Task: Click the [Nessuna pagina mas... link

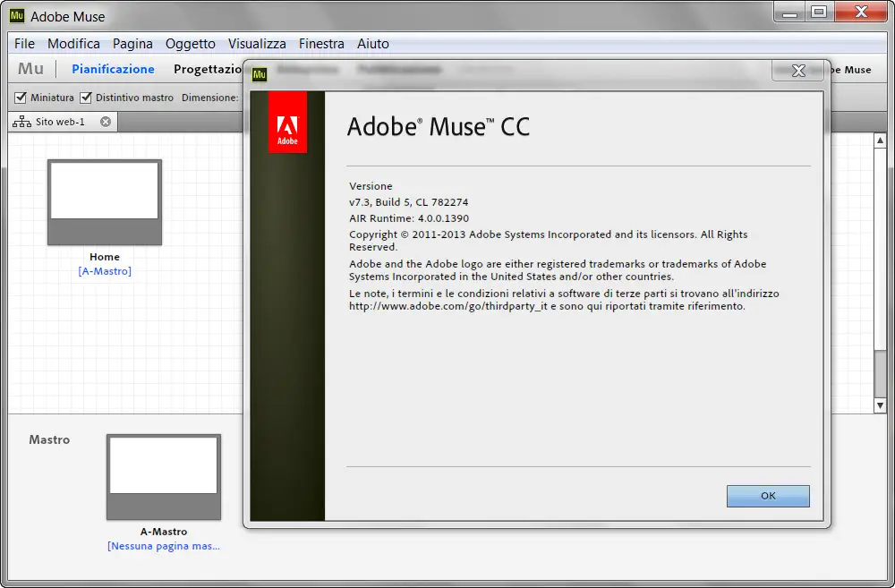Action: (x=163, y=546)
